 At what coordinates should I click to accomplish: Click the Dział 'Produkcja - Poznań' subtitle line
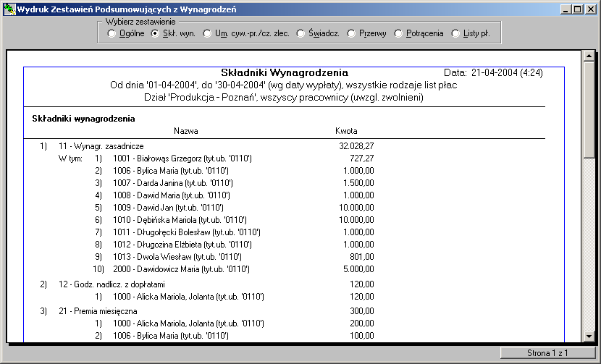284,97
